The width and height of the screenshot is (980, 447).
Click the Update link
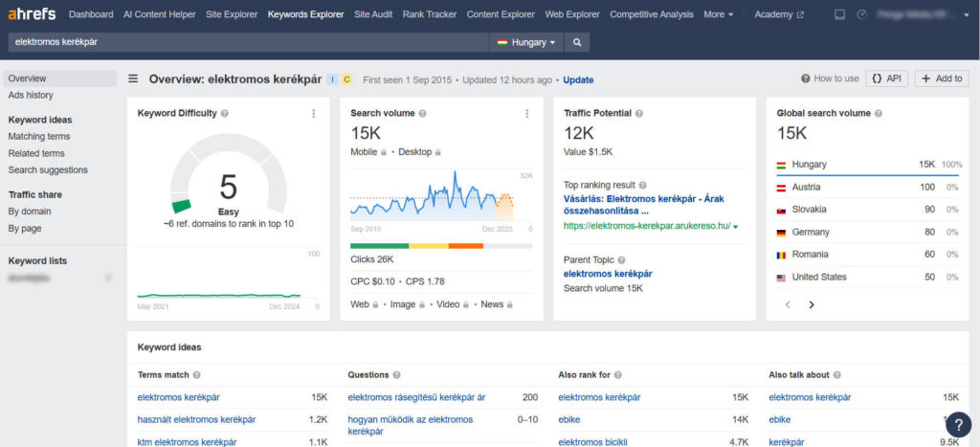click(x=578, y=80)
